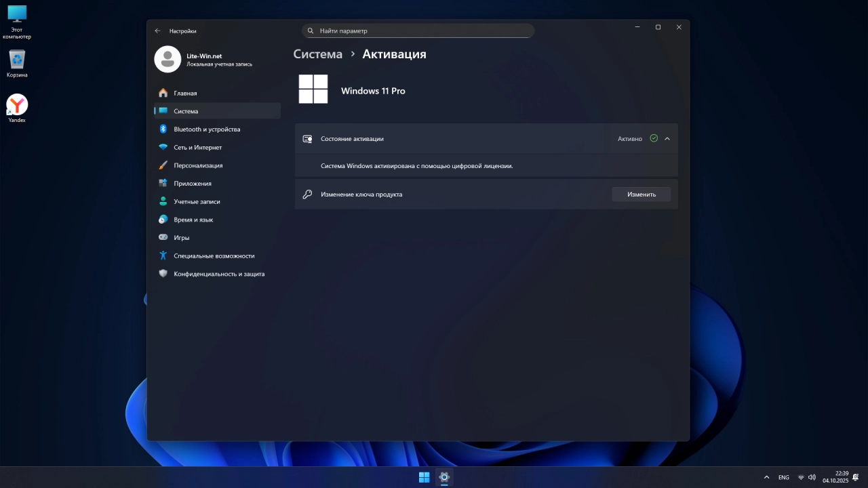The height and width of the screenshot is (488, 868).
Task: Click the green Активно checkmark icon
Action: pos(654,138)
